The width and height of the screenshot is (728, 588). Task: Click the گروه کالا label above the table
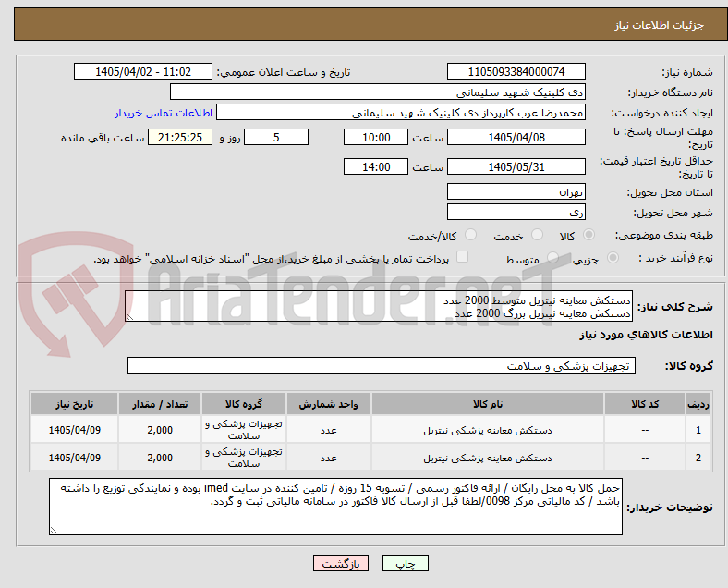(689, 366)
